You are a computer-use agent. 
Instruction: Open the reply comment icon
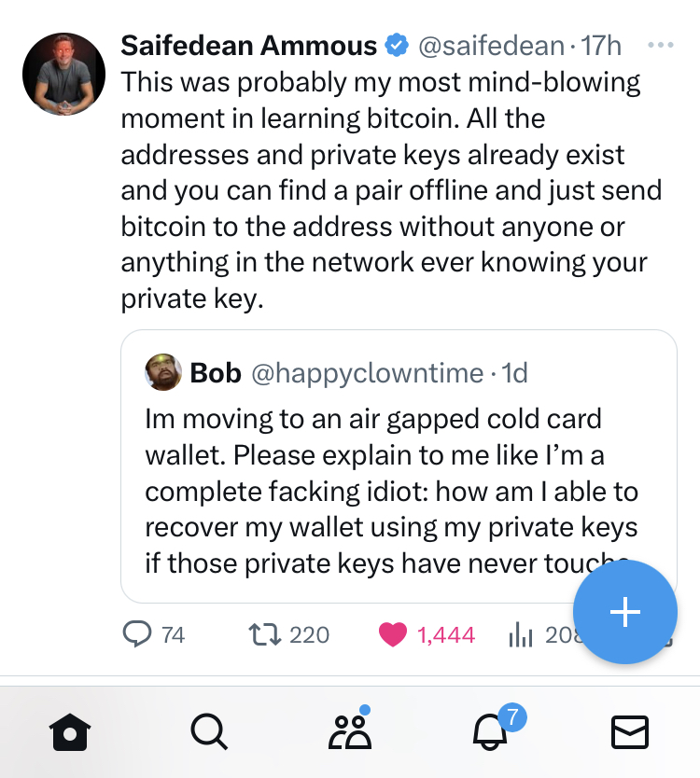[137, 635]
